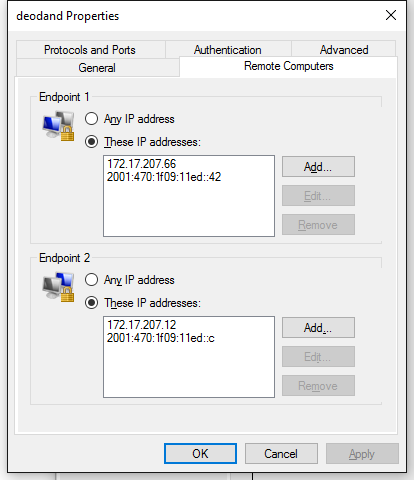Screen dimensions: 414x480
Task: Switch to the Authentication tab
Action: (228, 50)
